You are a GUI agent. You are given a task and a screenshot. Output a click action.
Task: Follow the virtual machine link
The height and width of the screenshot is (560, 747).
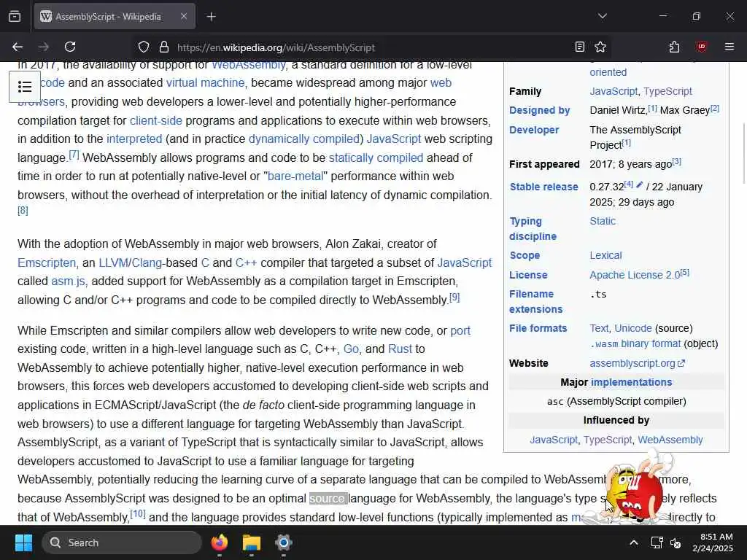coord(205,83)
